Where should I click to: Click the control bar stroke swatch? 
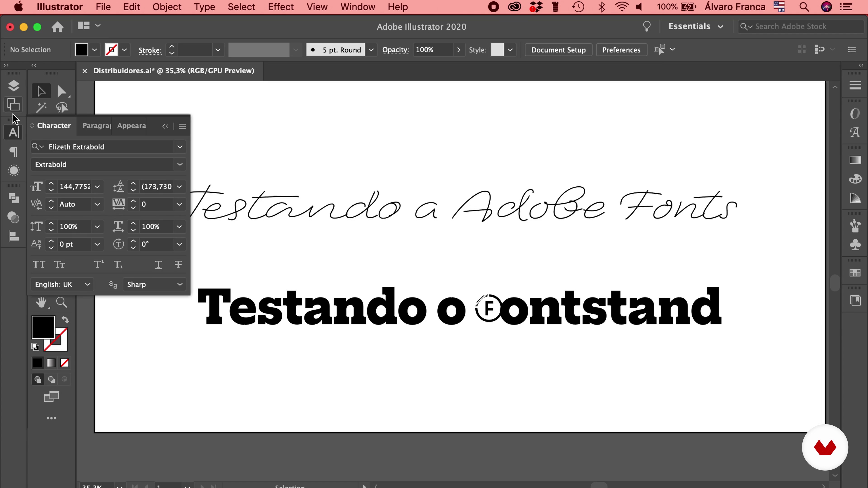coord(111,50)
